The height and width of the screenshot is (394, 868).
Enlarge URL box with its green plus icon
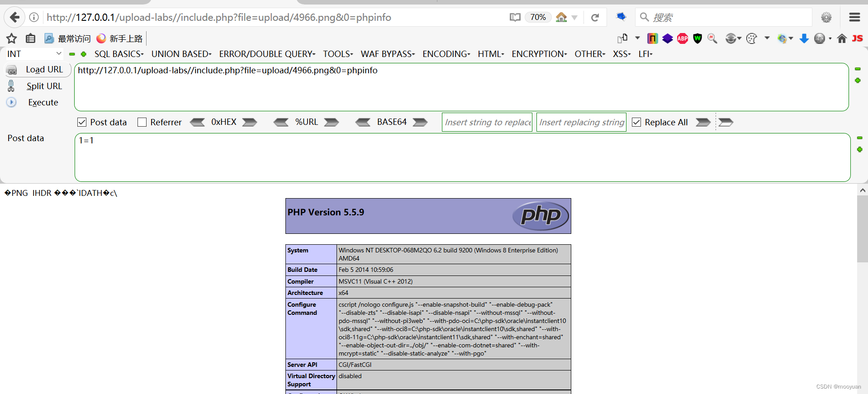[x=858, y=80]
